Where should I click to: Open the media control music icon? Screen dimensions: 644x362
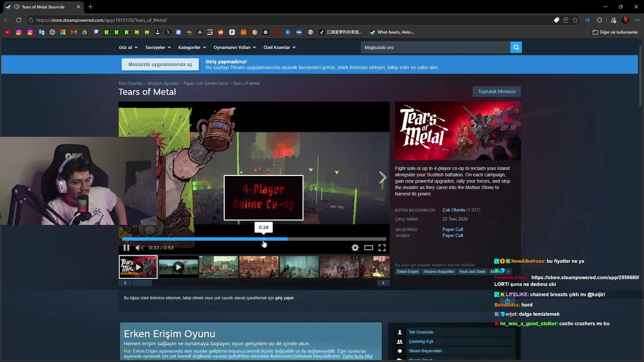click(x=613, y=20)
